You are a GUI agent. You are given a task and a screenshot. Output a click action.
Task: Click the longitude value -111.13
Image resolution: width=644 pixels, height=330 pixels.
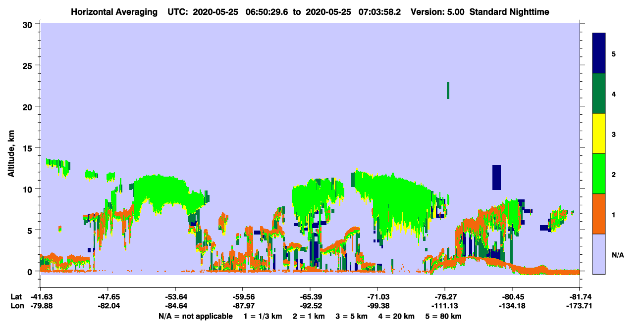[445, 306]
